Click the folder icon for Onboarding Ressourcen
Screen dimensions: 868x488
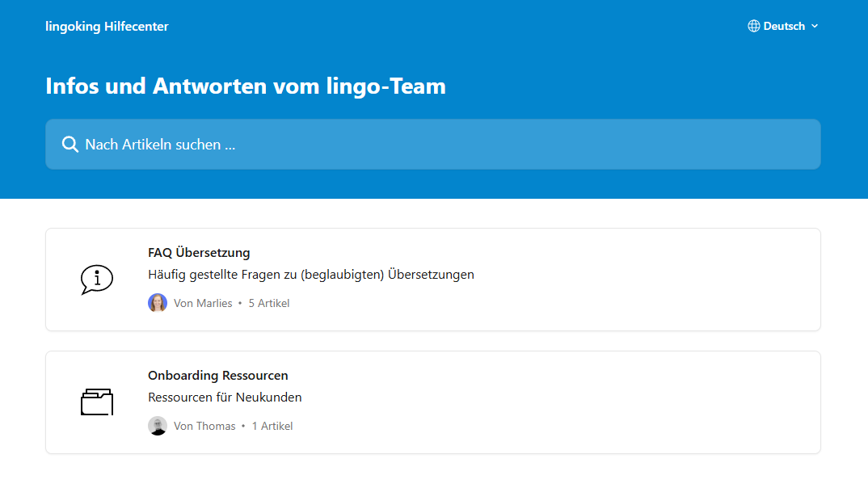[97, 402]
